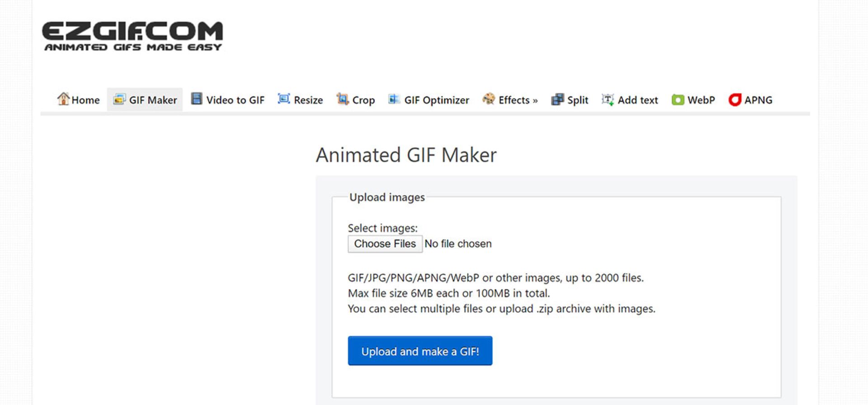Click the house icon beside Home
Viewport: 868px width, 405px height.
(x=63, y=99)
